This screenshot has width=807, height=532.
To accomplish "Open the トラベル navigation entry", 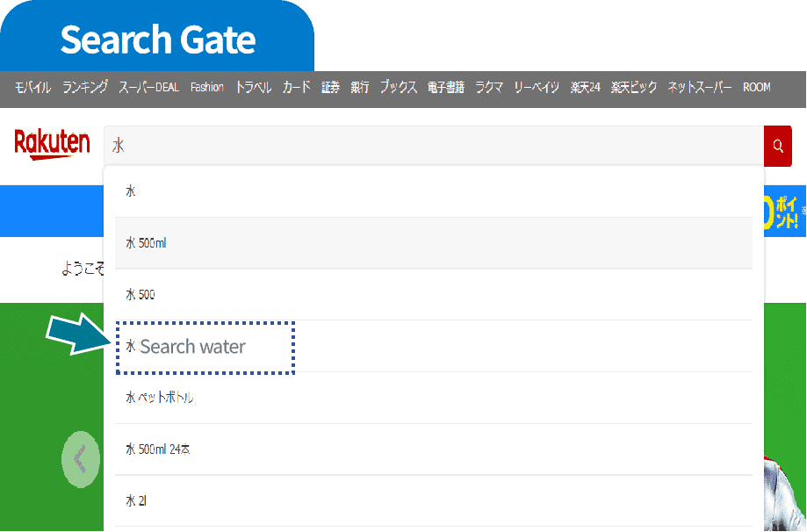I will coord(253,88).
